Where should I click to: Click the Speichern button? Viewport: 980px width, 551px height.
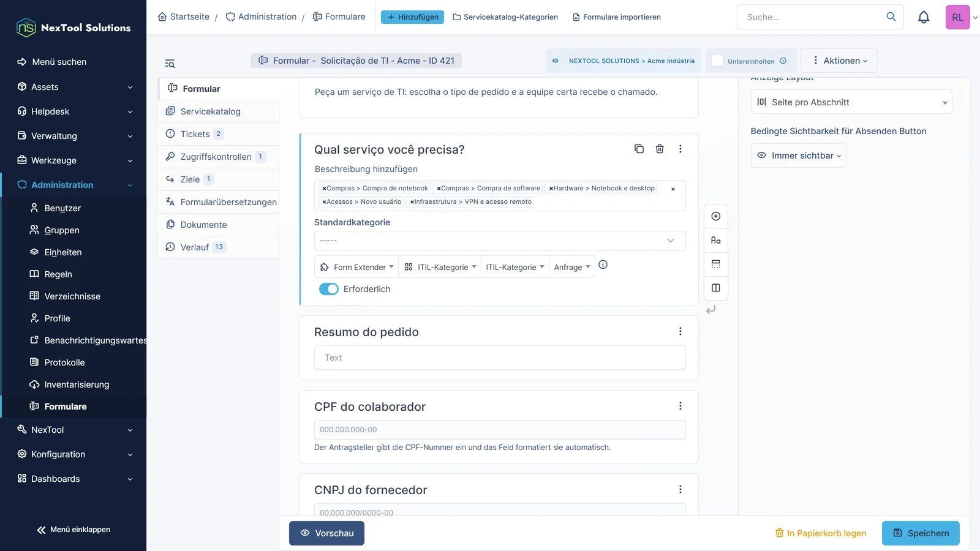[x=921, y=533]
